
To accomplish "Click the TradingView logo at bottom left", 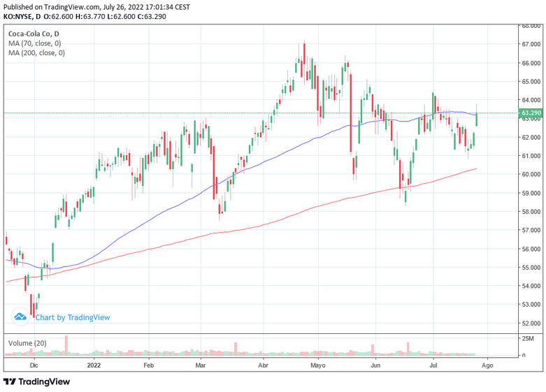I will [x=36, y=382].
